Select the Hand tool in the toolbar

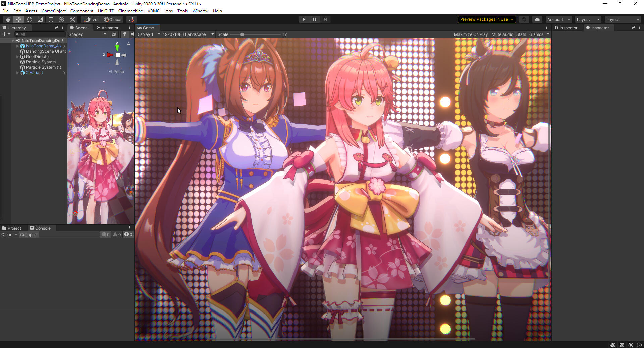click(8, 19)
